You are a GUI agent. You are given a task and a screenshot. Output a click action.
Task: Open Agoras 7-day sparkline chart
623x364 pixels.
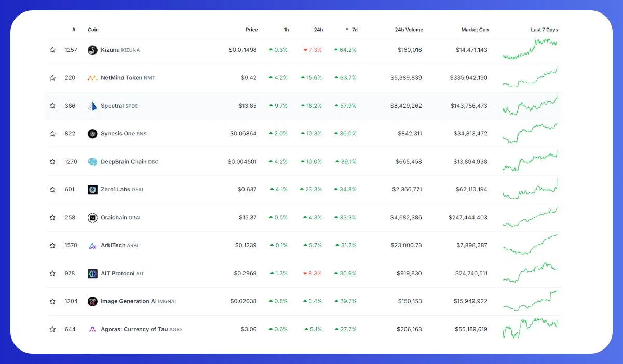[x=530, y=329]
